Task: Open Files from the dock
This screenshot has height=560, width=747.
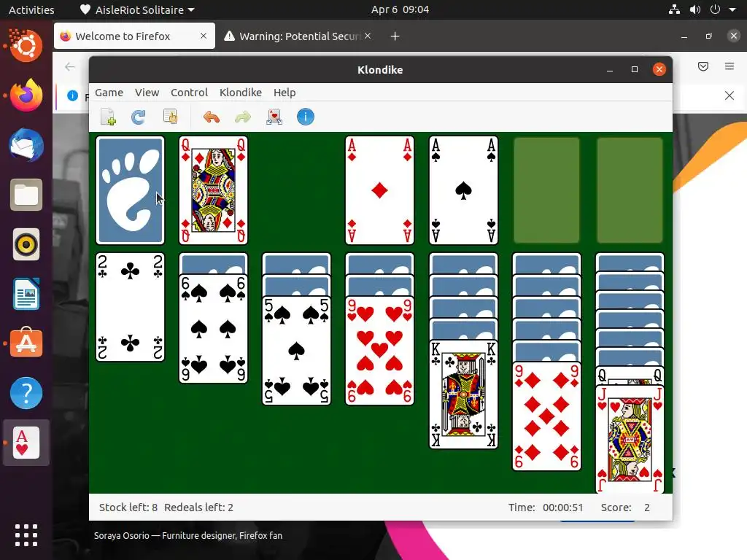Action: (26, 195)
